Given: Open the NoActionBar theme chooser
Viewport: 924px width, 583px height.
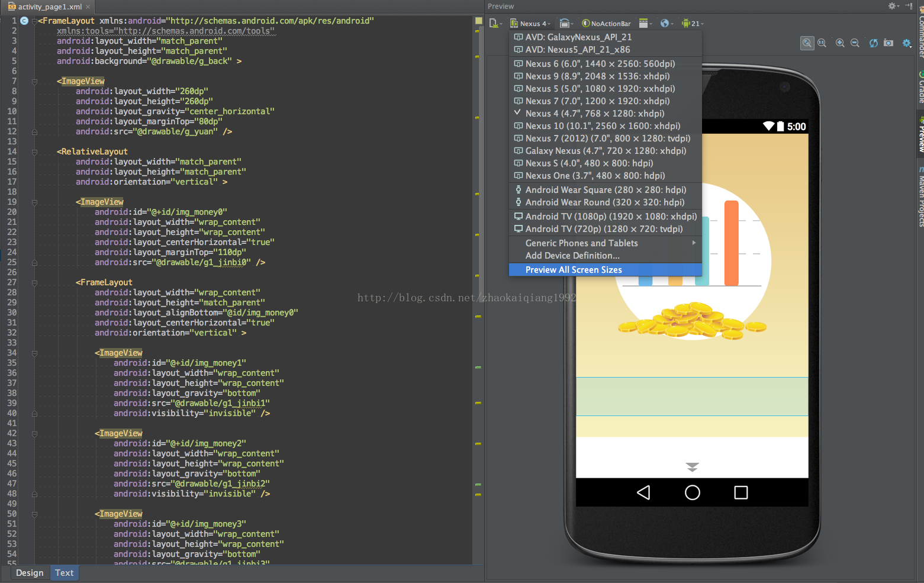Looking at the screenshot, I should pyautogui.click(x=607, y=24).
